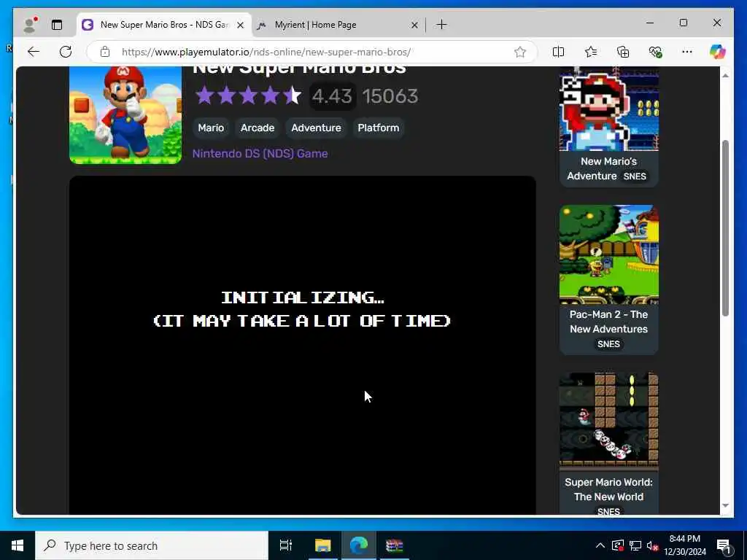Open the Favorites list
Image resolution: width=747 pixels, height=560 pixels.
tap(591, 52)
